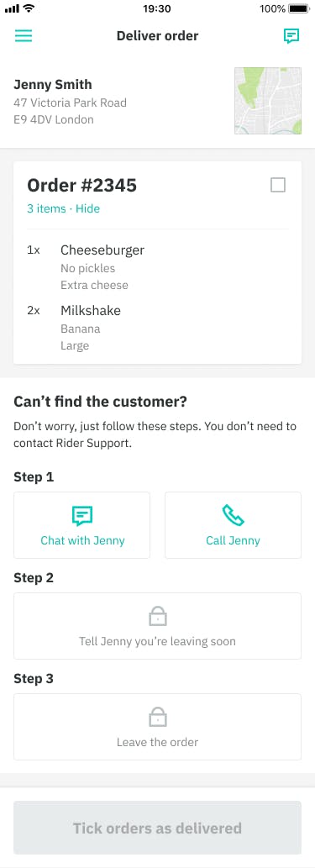Open chat messages icon in header

[291, 36]
